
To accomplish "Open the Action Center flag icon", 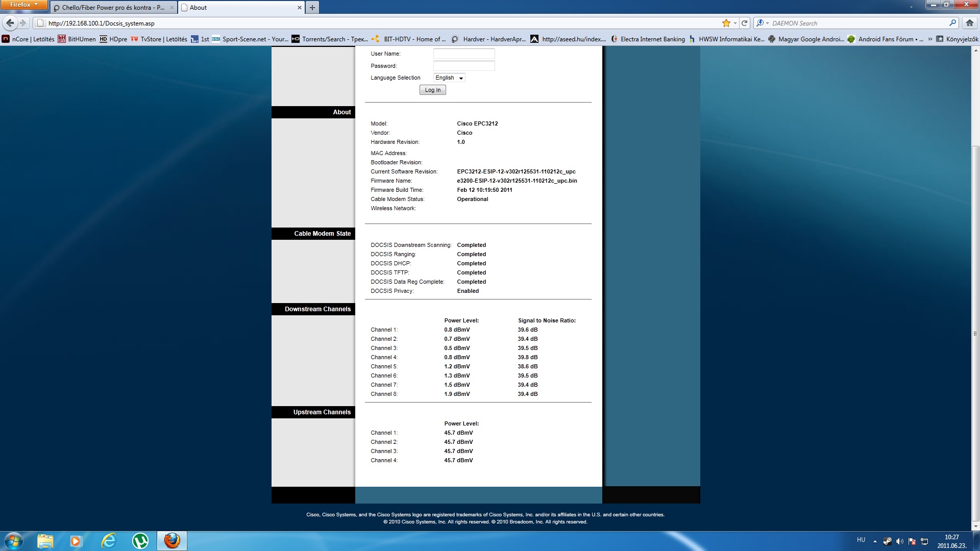I will (x=912, y=541).
